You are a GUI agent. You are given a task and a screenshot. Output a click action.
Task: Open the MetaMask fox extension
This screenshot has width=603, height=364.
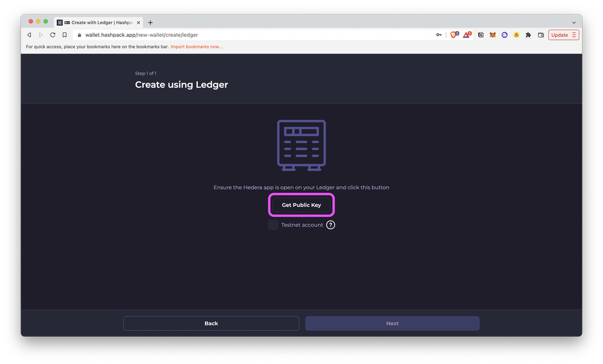(x=493, y=35)
